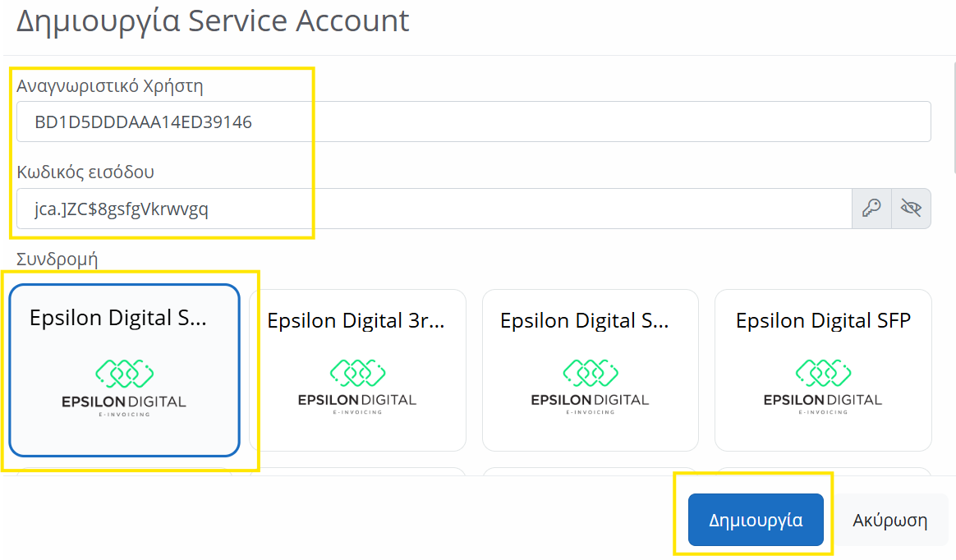Select the Epsilon Digital SFP subscription
This screenshot has width=956, height=560.
pyautogui.click(x=823, y=370)
